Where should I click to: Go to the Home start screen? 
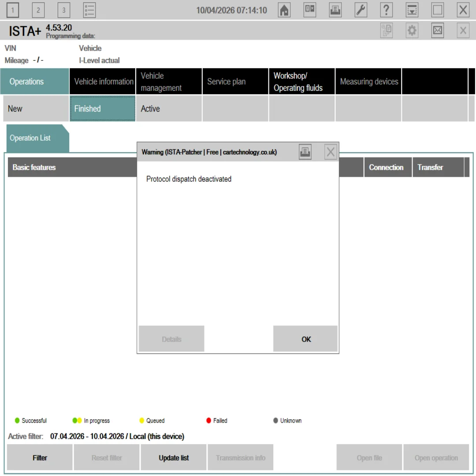tap(284, 10)
